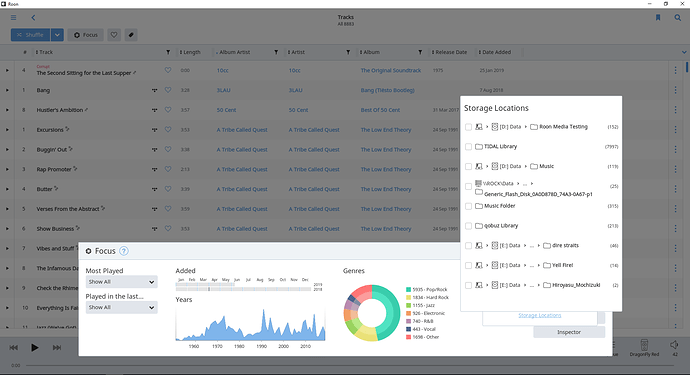690x375 pixels.
Task: Check the [D:] Data Music storage location
Action: point(468,166)
